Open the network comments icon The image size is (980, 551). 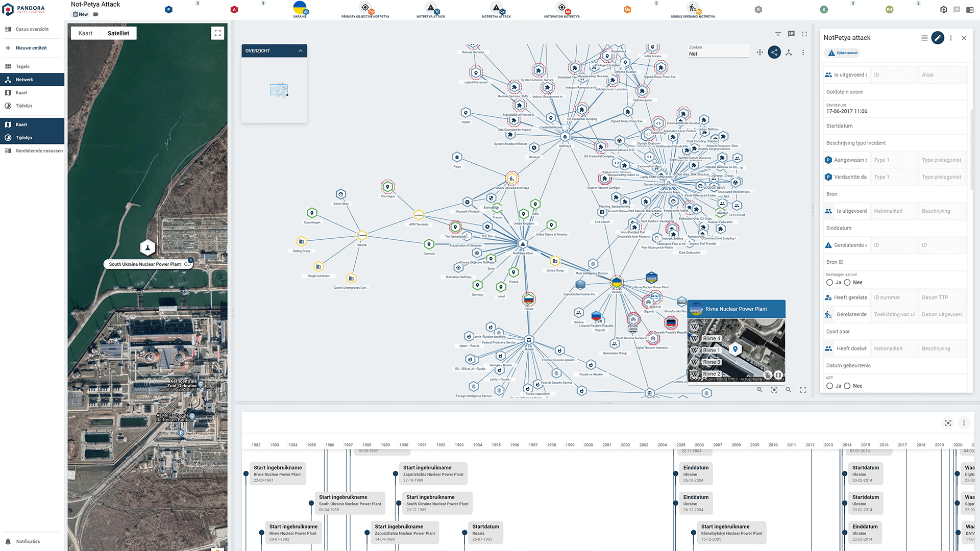(791, 34)
